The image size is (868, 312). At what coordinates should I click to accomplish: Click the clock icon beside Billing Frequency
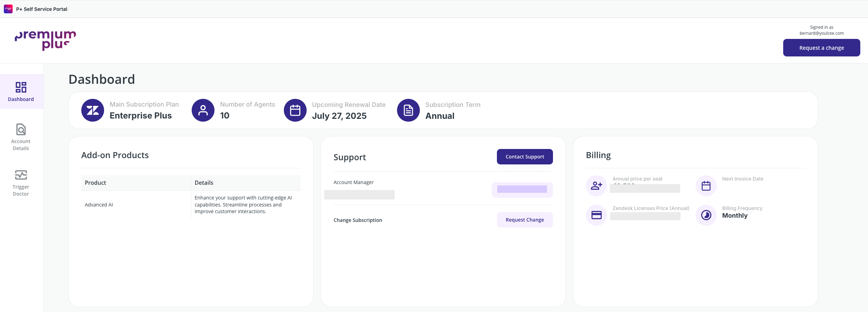point(706,215)
